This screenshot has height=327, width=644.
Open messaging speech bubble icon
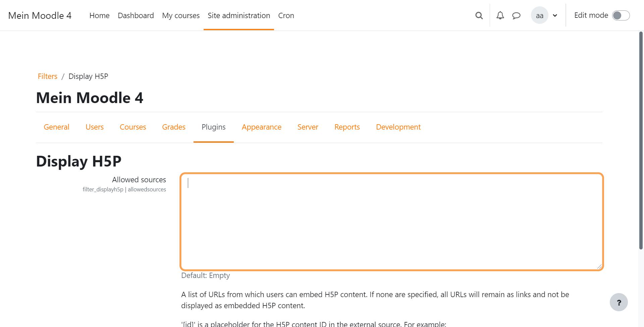516,15
